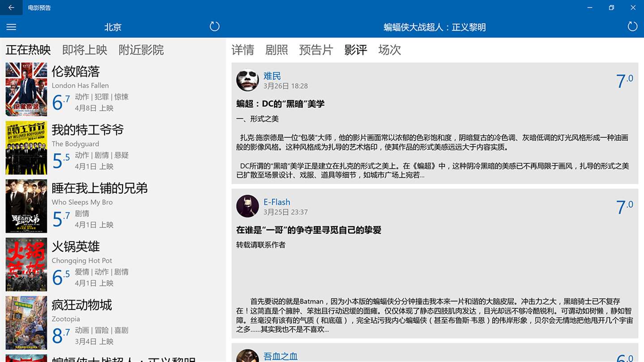Open reviewer E-Flash's avatar
This screenshot has height=362, width=644.
point(247,206)
